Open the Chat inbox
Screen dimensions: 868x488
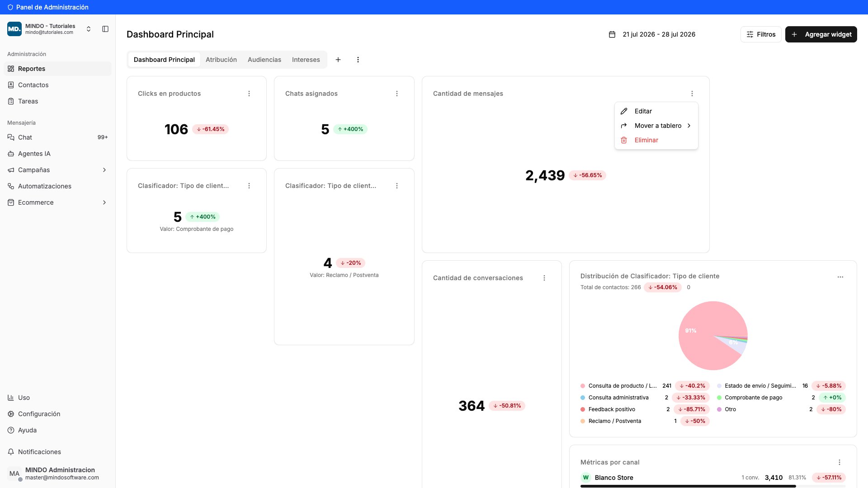coord(57,137)
